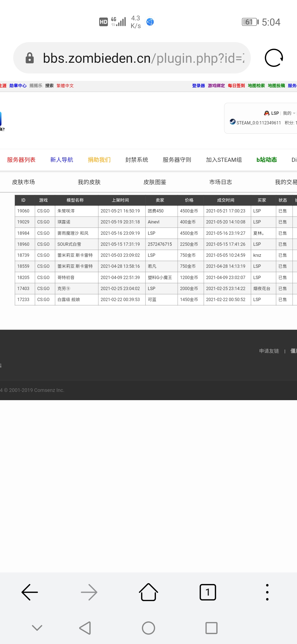The height and width of the screenshot is (644, 297).
Task: Click price 2250金币
Action: [x=189, y=244]
